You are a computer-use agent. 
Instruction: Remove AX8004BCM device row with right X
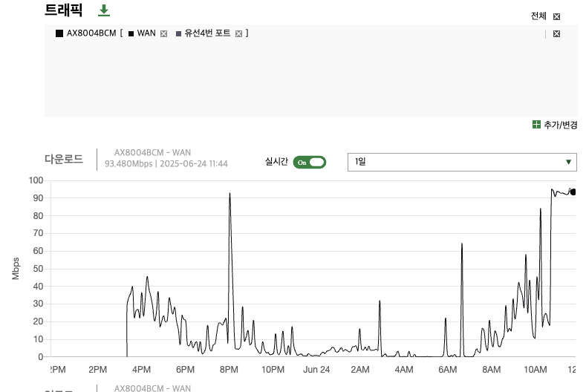(x=556, y=33)
